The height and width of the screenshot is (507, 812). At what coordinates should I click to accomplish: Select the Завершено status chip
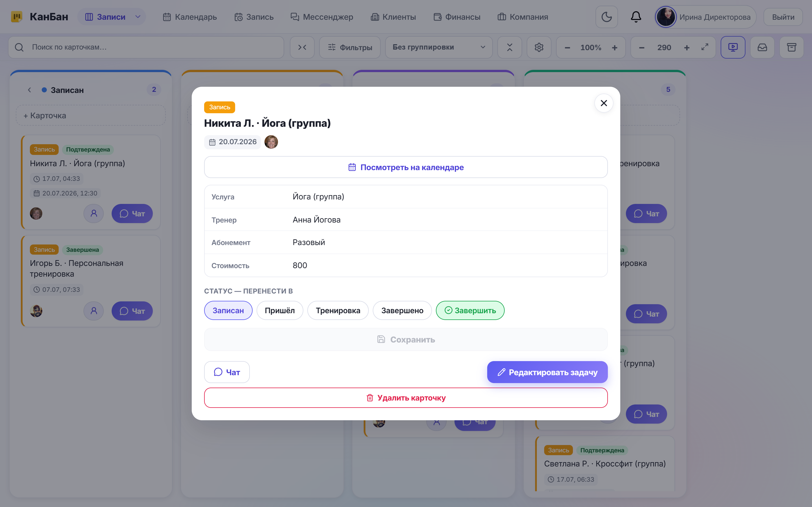[402, 310]
